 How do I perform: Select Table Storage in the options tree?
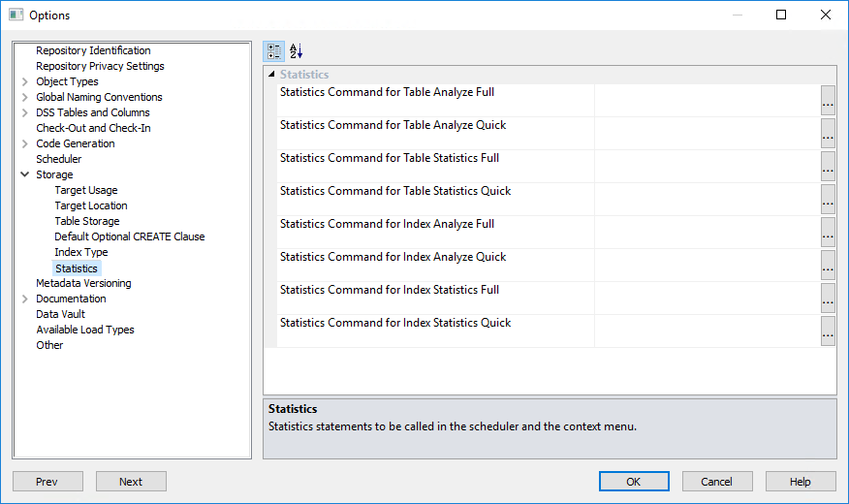point(87,221)
